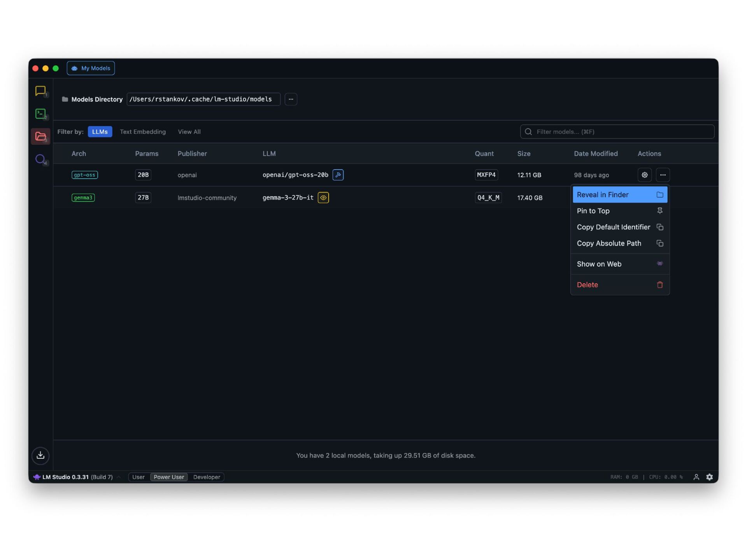The width and height of the screenshot is (747, 560).
Task: Open the Developer terminal sidebar icon
Action: pyautogui.click(x=40, y=114)
